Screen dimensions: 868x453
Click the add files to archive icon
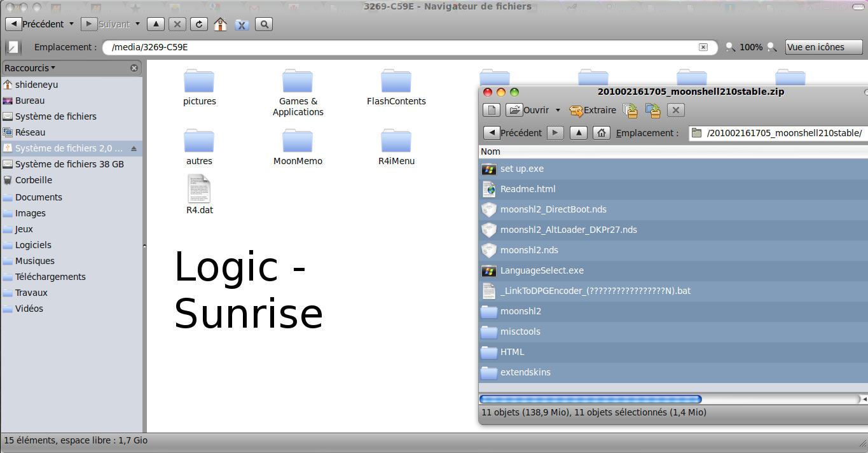coord(630,110)
